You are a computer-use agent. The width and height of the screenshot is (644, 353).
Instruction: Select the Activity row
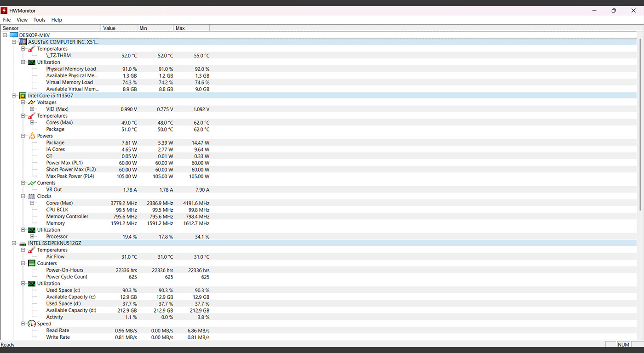click(318, 317)
